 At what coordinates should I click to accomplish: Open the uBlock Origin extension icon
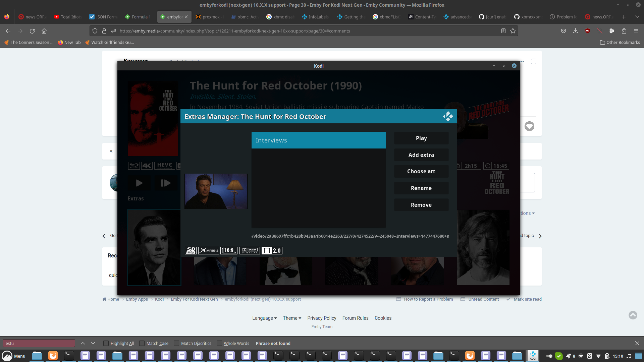[x=588, y=31]
